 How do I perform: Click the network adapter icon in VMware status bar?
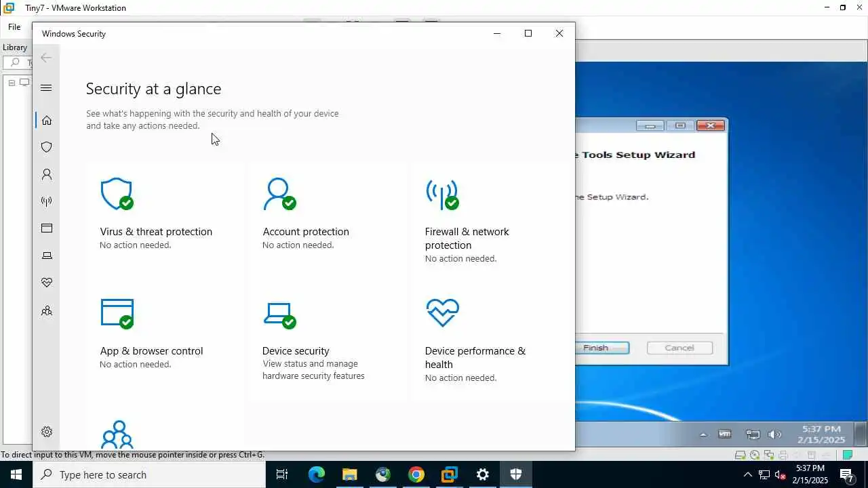click(x=769, y=455)
